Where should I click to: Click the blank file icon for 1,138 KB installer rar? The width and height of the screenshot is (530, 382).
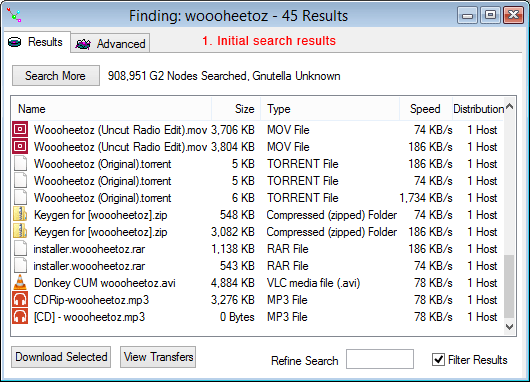point(20,248)
